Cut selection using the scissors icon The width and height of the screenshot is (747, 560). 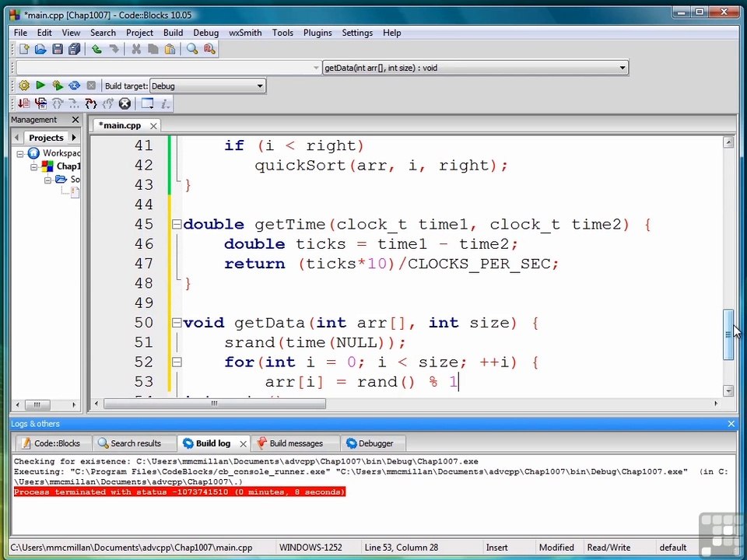(136, 49)
